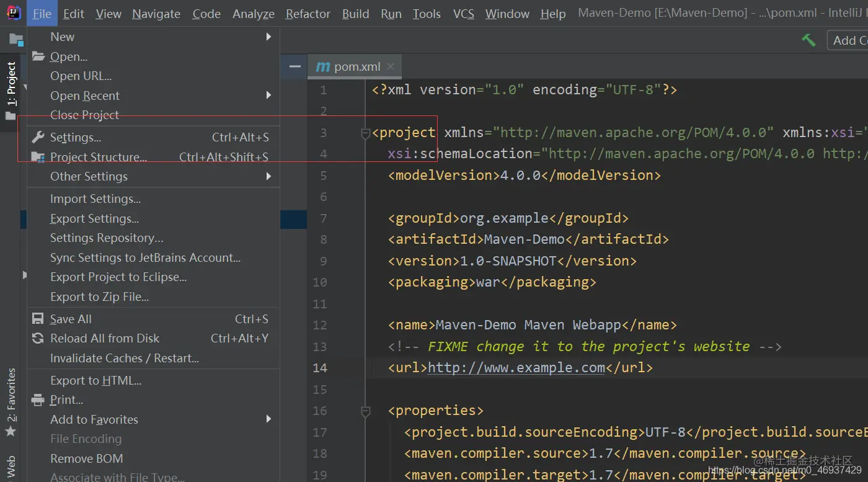
Task: Click the Project Structure folder icon
Action: pyautogui.click(x=38, y=157)
